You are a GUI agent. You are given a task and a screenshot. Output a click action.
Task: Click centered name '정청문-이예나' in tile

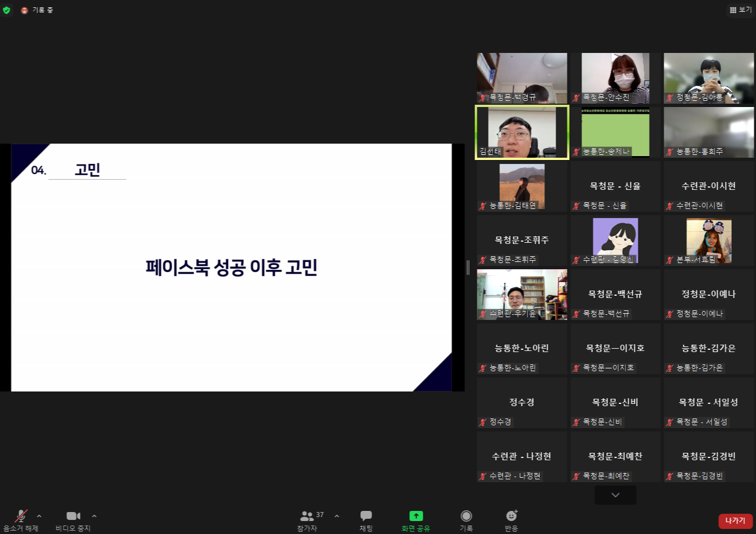point(709,294)
